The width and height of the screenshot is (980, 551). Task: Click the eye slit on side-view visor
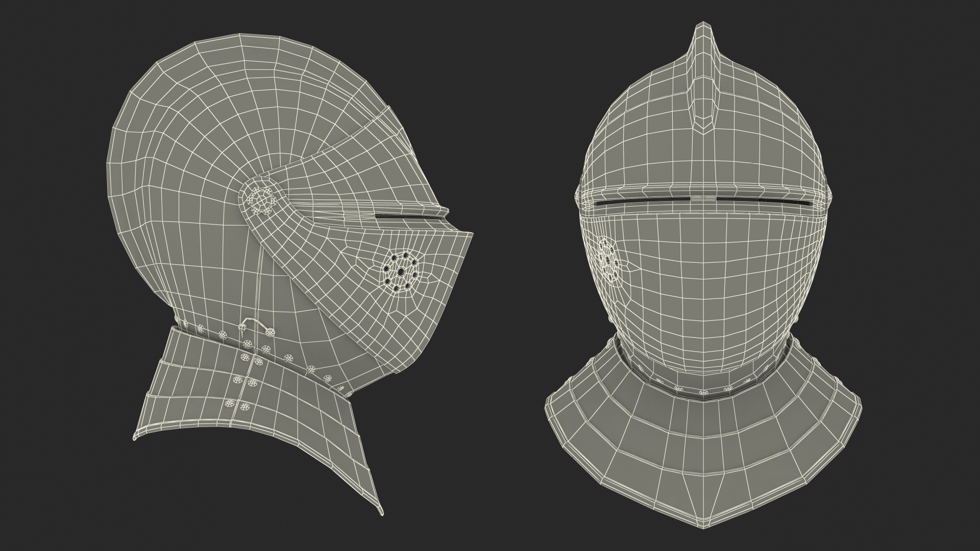click(x=408, y=217)
